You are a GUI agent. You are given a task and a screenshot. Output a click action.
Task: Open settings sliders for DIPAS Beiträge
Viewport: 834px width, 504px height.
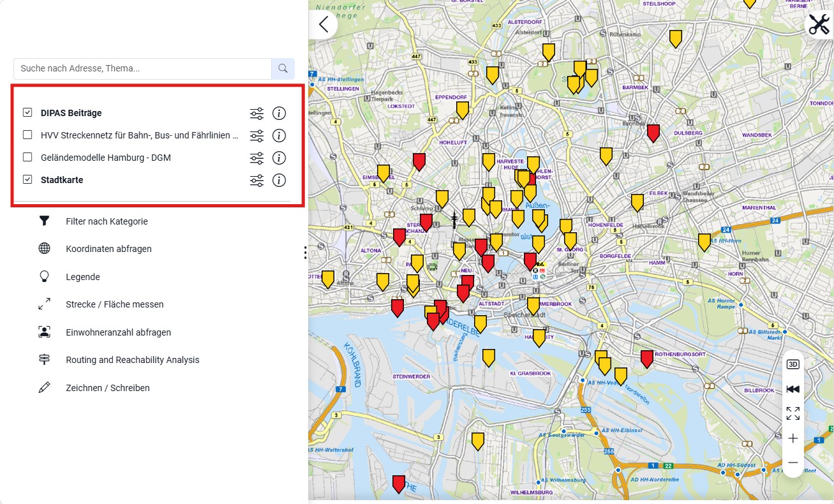[257, 114]
